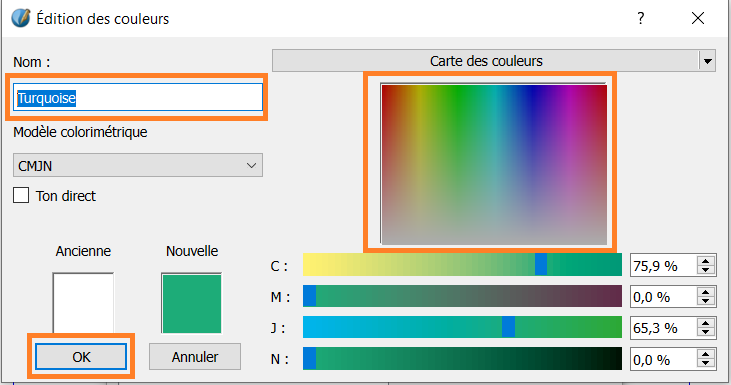The image size is (731, 385).
Task: Confirm with the OK button
Action: pyautogui.click(x=81, y=357)
